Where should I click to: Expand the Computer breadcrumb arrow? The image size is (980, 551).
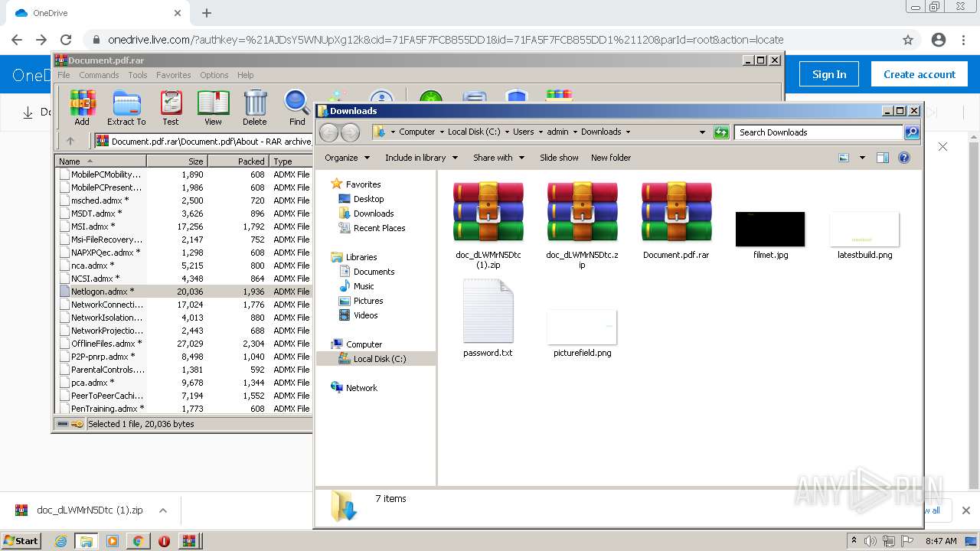point(442,132)
